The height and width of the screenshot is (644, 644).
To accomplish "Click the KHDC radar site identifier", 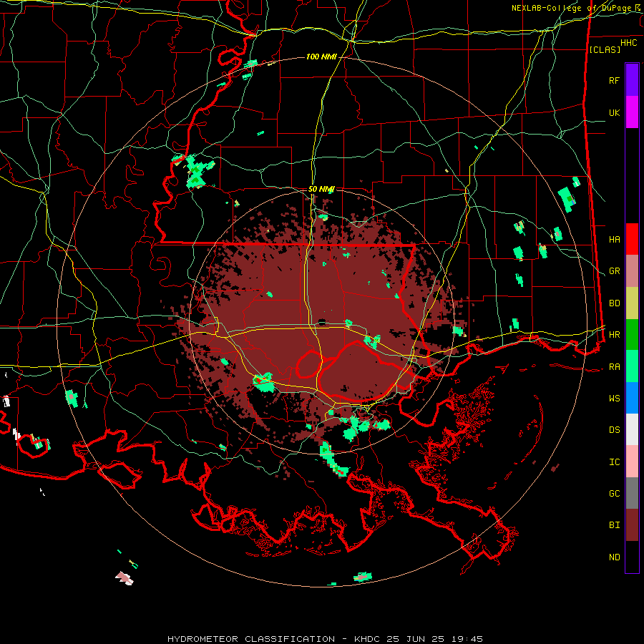I will click(368, 639).
